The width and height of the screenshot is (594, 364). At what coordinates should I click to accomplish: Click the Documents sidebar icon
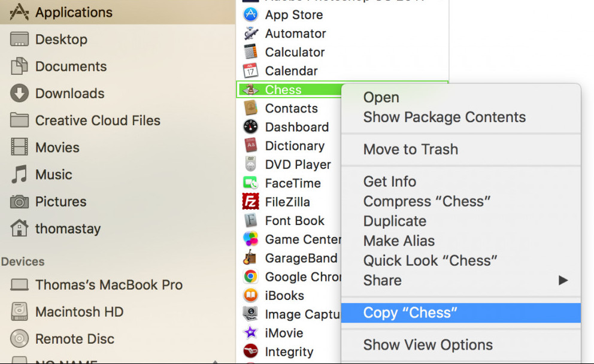(19, 66)
